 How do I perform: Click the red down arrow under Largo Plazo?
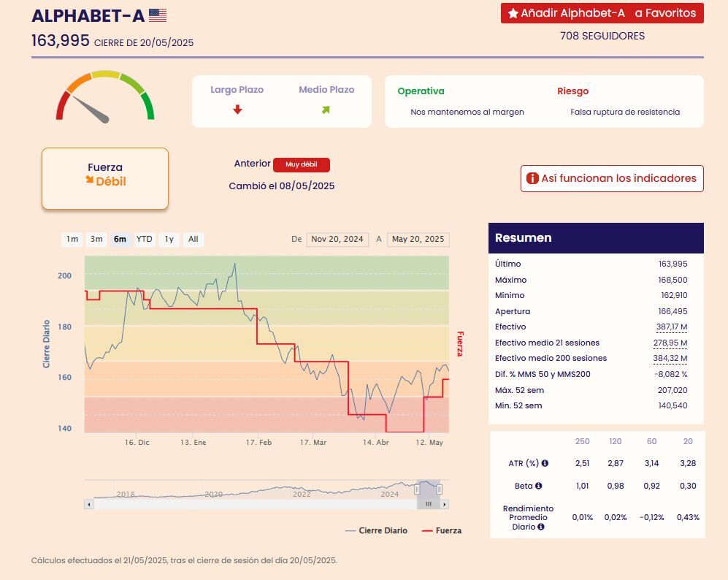click(237, 110)
